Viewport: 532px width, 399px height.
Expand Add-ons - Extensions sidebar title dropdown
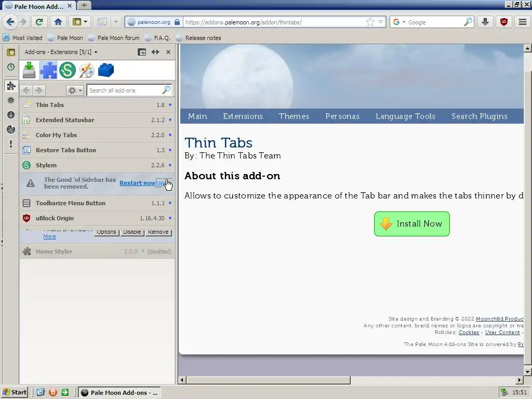click(x=61, y=52)
